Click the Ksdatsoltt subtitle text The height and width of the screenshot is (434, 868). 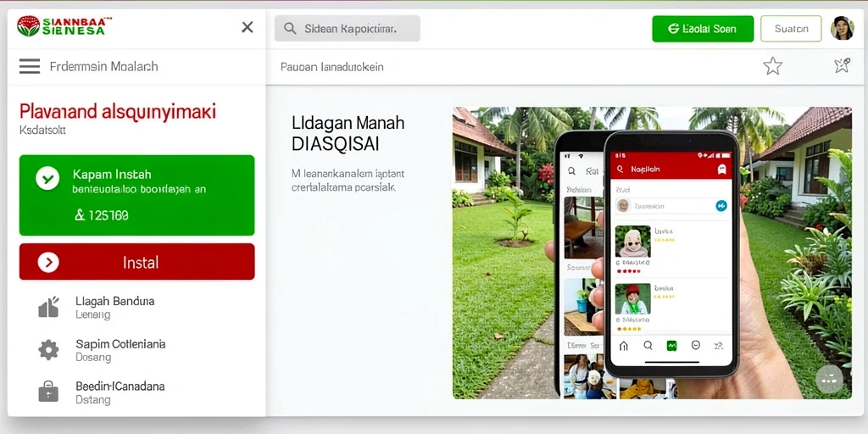point(42,131)
